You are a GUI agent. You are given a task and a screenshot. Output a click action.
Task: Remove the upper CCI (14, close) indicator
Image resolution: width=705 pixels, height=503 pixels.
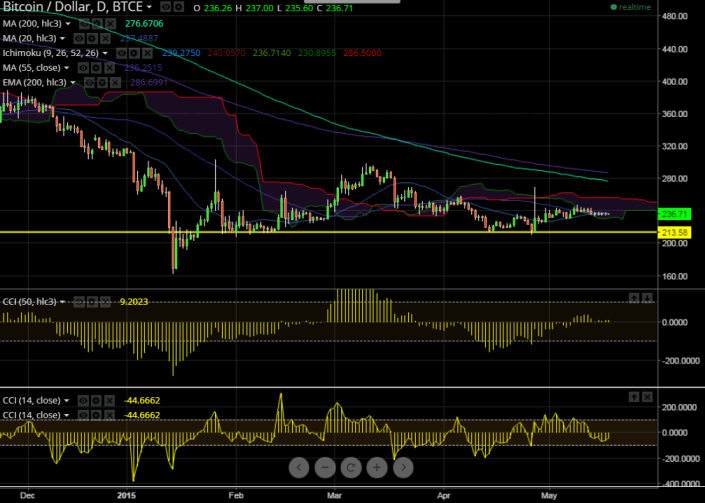point(109,400)
